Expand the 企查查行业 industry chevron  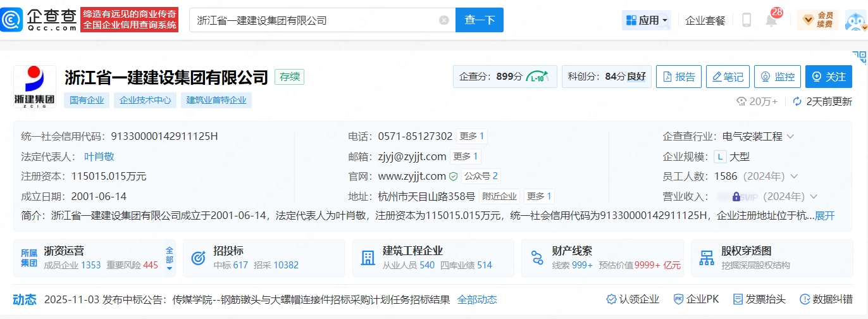(x=790, y=137)
